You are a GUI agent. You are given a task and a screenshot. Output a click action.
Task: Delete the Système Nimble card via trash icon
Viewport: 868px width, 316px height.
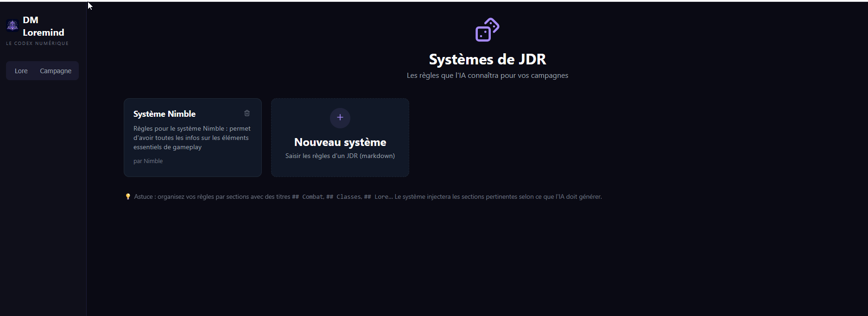pos(247,113)
